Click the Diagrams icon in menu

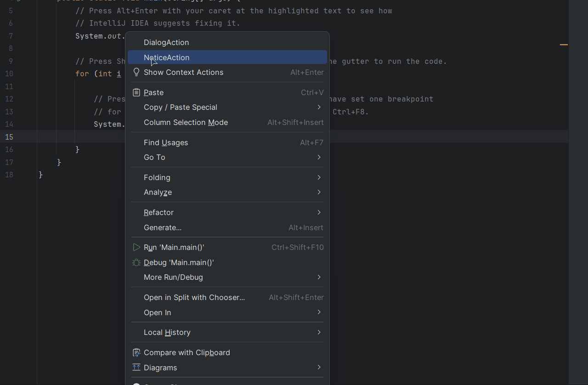click(x=136, y=368)
